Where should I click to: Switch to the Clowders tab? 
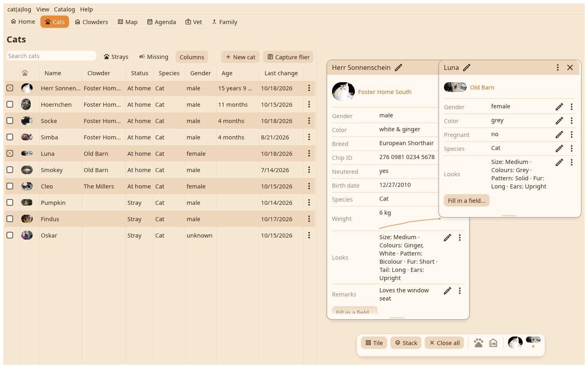point(91,22)
